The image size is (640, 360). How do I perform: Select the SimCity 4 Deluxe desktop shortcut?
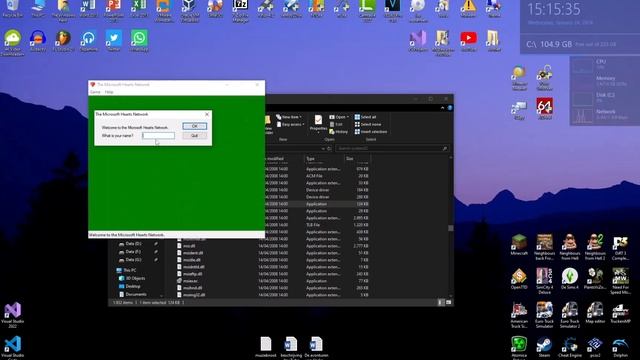544,281
